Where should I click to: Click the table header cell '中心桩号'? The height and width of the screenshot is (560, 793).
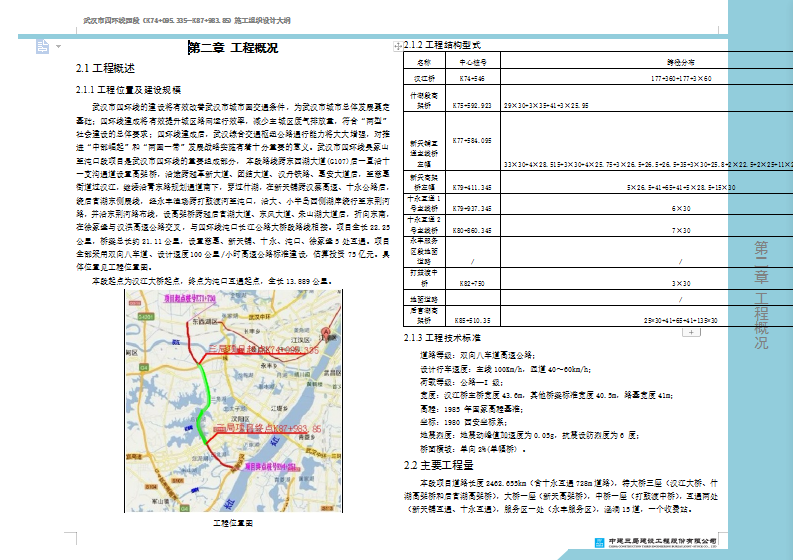point(472,62)
